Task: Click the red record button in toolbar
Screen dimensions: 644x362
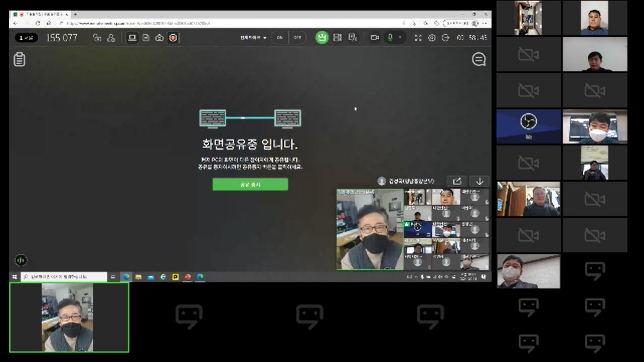Action: click(x=173, y=38)
